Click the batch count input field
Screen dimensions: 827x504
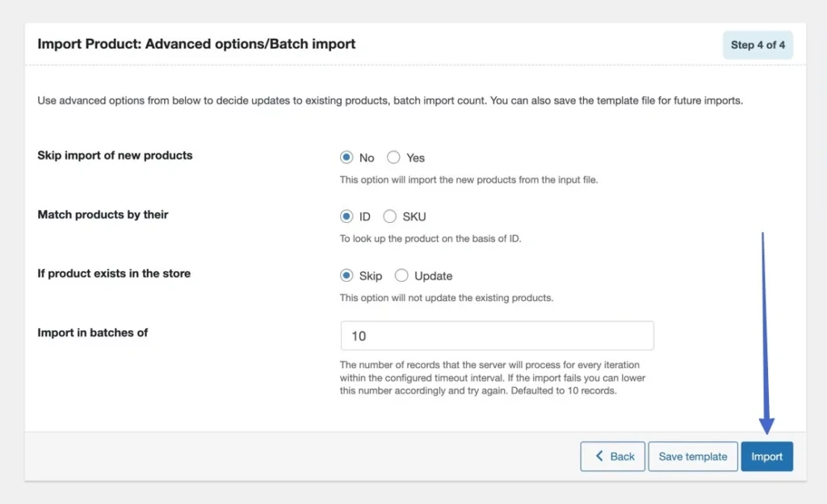click(x=497, y=336)
